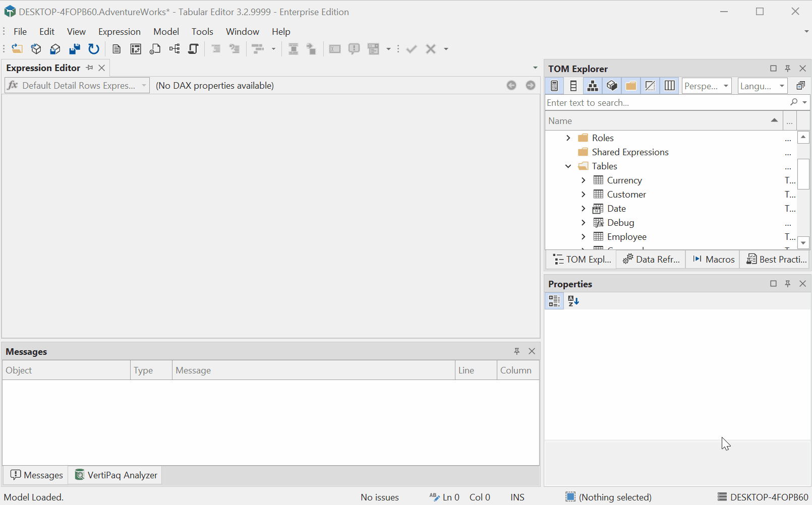812x505 pixels.
Task: Switch to the Macros tab
Action: [x=713, y=260]
